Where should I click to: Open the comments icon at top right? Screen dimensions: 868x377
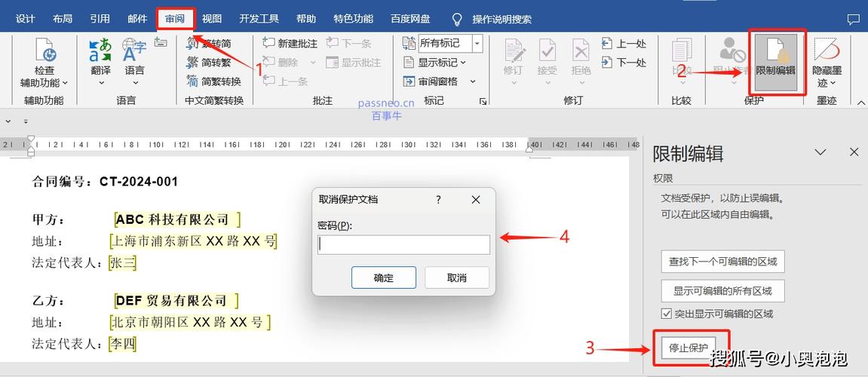[853, 20]
